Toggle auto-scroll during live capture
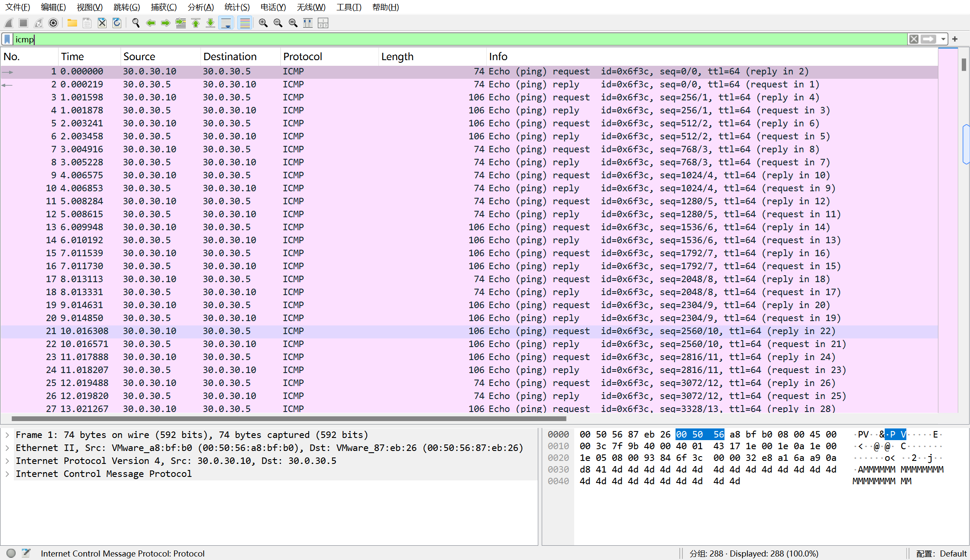 pyautogui.click(x=226, y=23)
